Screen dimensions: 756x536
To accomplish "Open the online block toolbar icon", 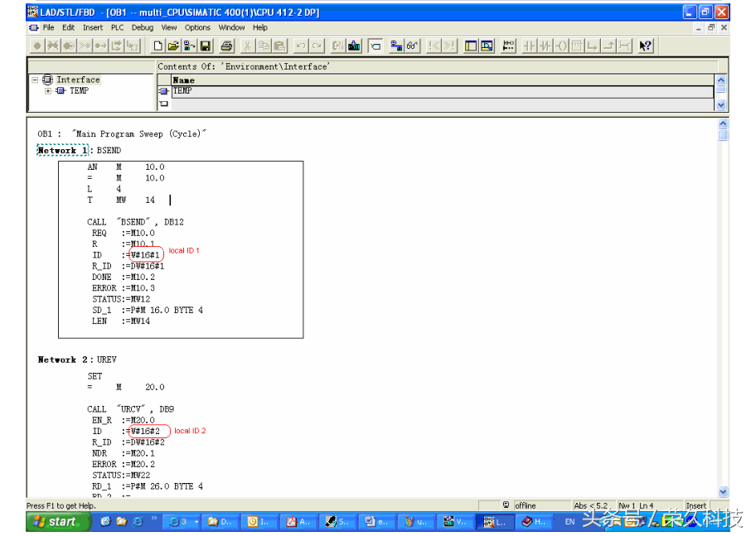I will pyautogui.click(x=189, y=46).
